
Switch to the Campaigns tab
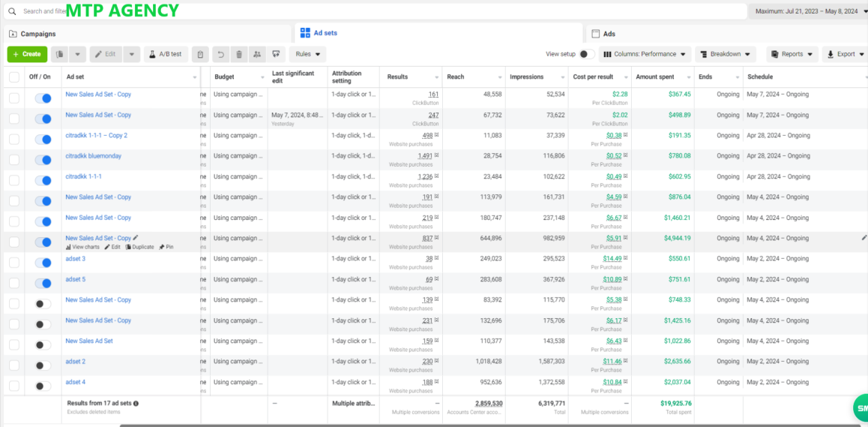[x=147, y=34]
